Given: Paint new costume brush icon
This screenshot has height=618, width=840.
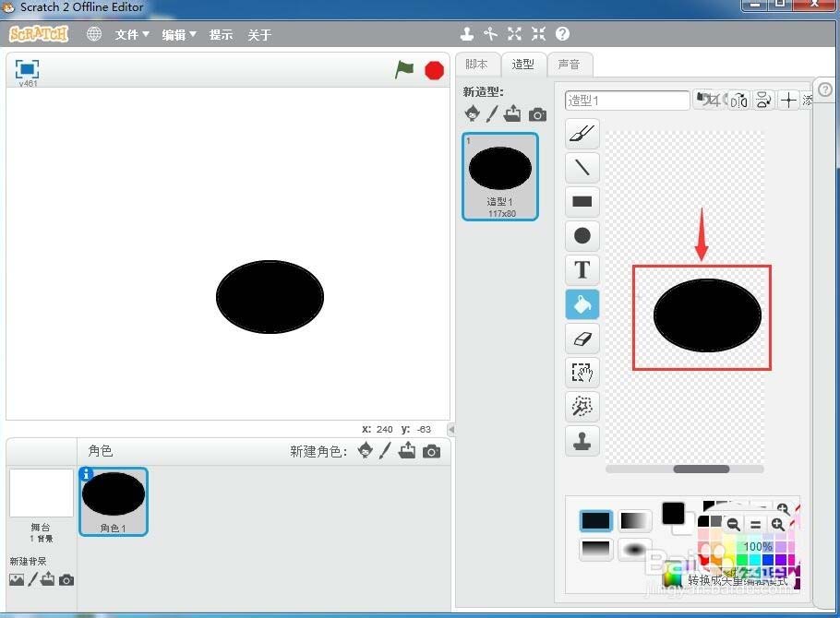Looking at the screenshot, I should point(492,113).
